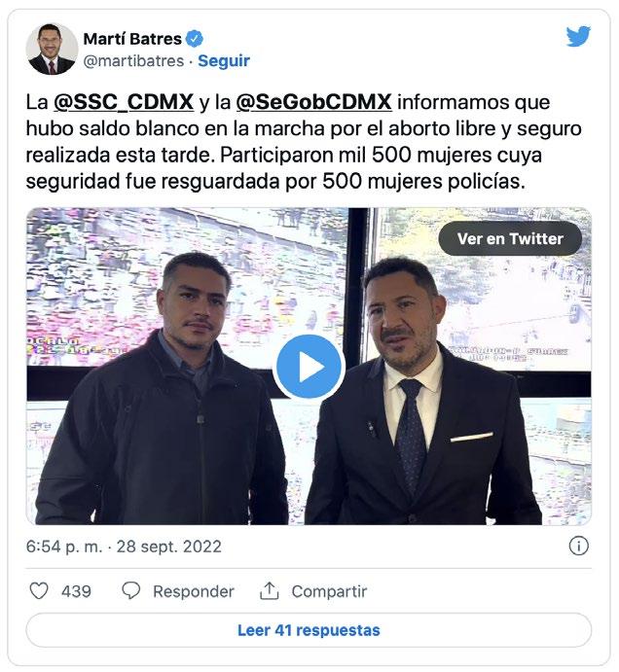Click the Martí Batres display name

[132, 39]
